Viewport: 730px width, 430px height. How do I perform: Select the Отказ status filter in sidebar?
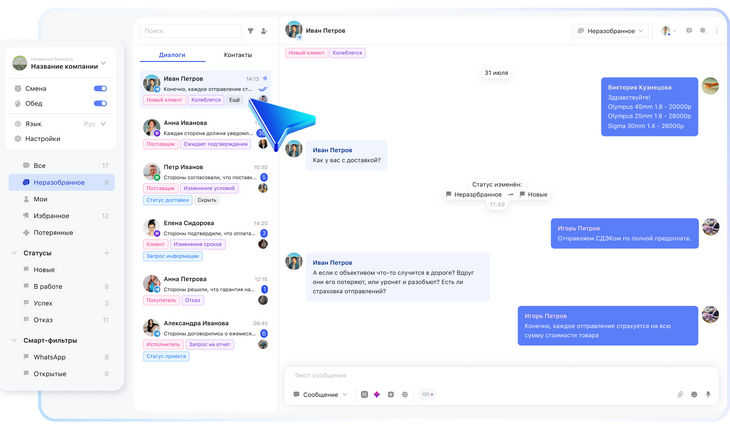point(61,320)
